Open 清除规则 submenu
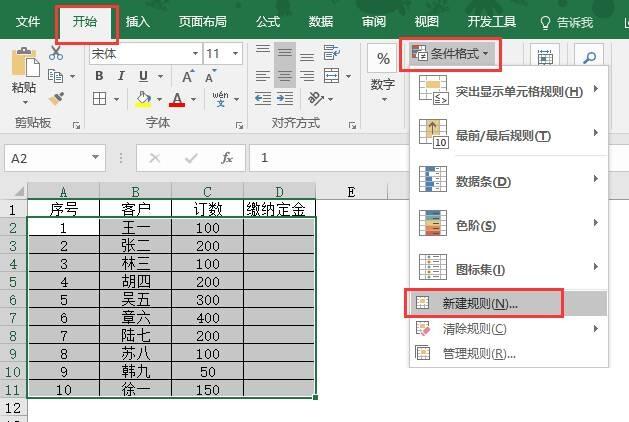The width and height of the screenshot is (629, 422). tap(508, 329)
